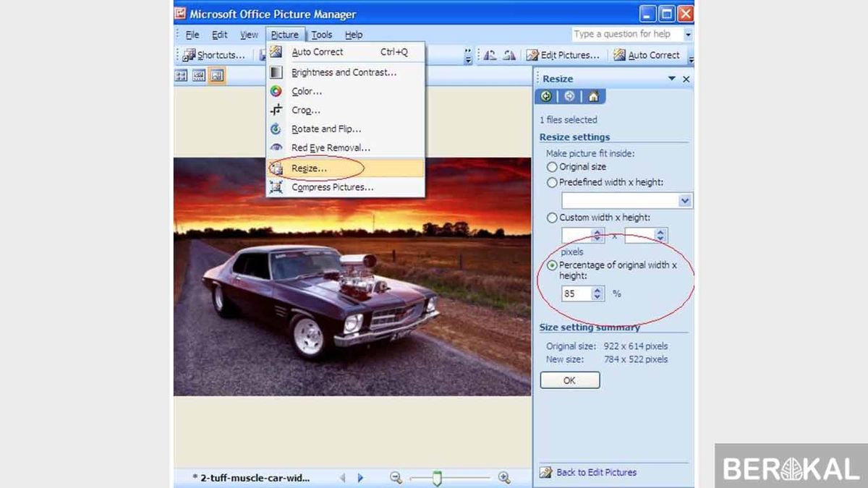Screen dimensions: 868x488
Task: Switch to filmstrip view icon
Action: click(199, 76)
